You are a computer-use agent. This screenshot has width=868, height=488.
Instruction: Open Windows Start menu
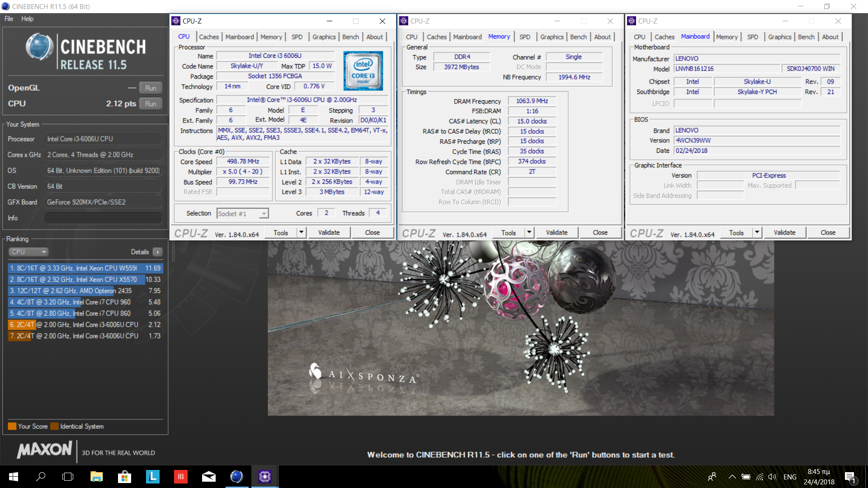pos(13,477)
